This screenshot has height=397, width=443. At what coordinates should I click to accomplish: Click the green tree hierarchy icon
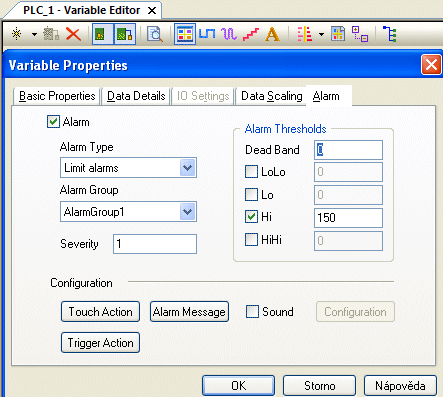pyautogui.click(x=390, y=34)
